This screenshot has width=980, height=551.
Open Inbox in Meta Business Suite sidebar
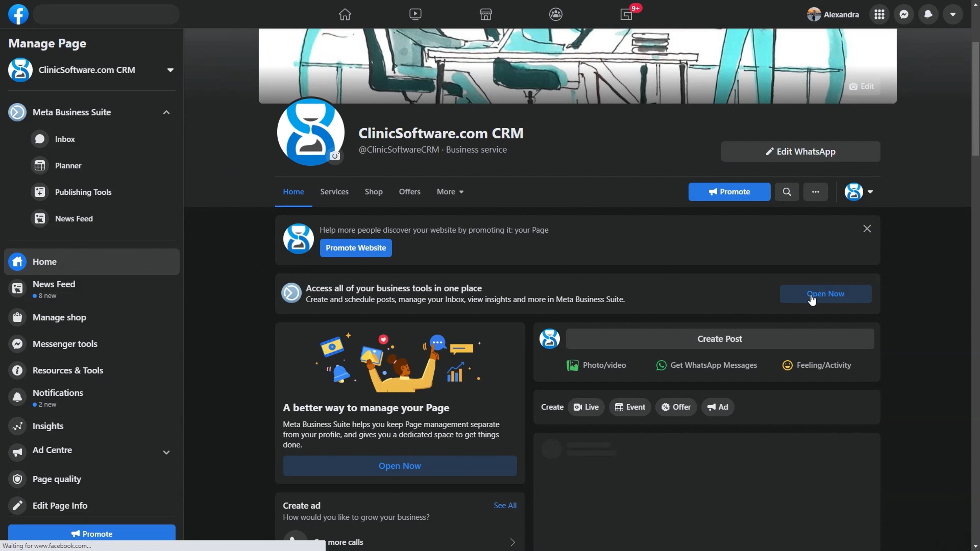(64, 139)
